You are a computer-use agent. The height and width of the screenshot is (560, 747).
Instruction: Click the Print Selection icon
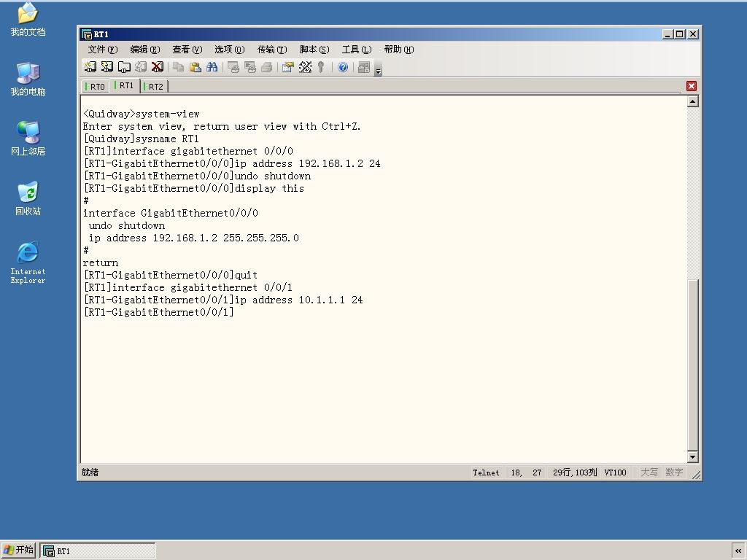[249, 67]
